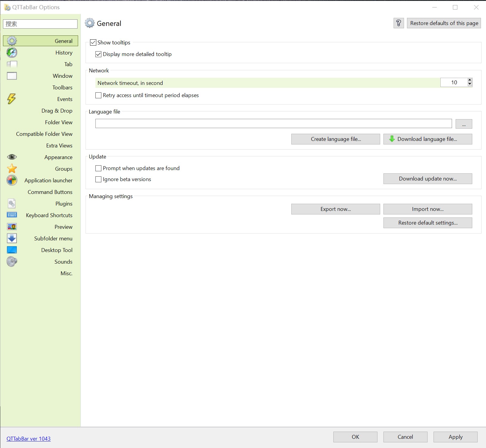The width and height of the screenshot is (486, 448).
Task: Click the History clock icon
Action: pos(12,52)
